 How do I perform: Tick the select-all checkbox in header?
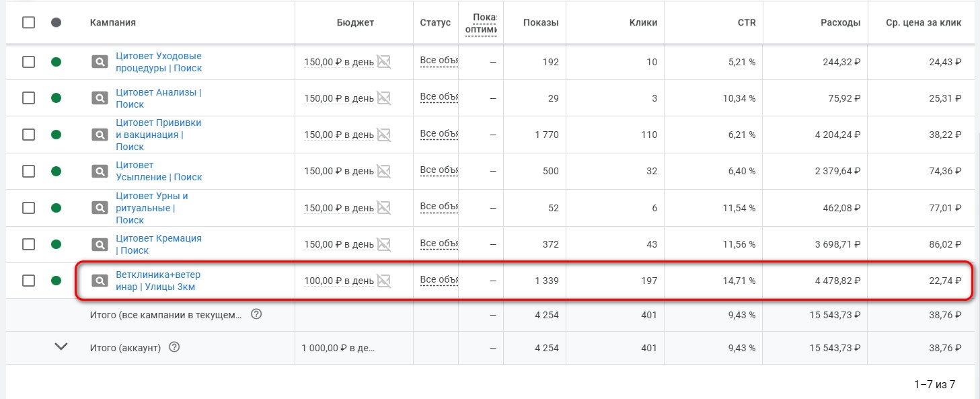(28, 22)
